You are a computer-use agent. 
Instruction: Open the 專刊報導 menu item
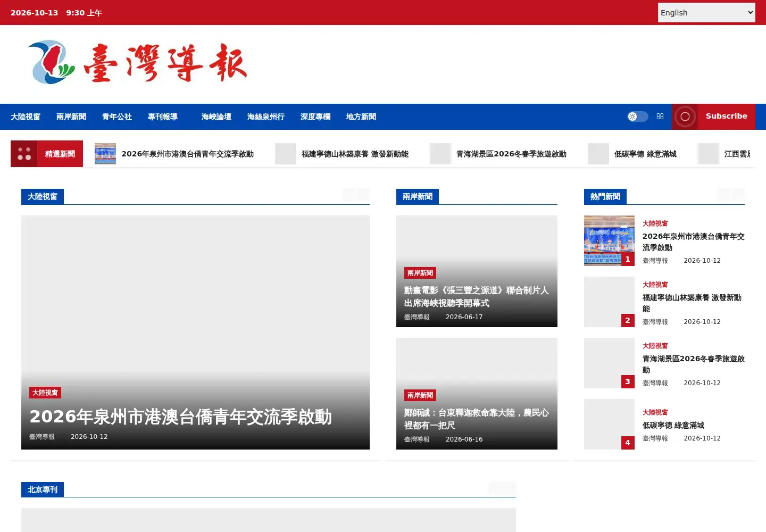point(163,117)
